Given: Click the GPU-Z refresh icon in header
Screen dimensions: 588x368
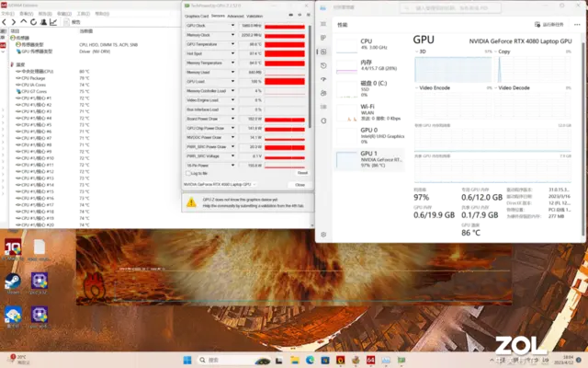Looking at the screenshot, I should click(x=300, y=15).
